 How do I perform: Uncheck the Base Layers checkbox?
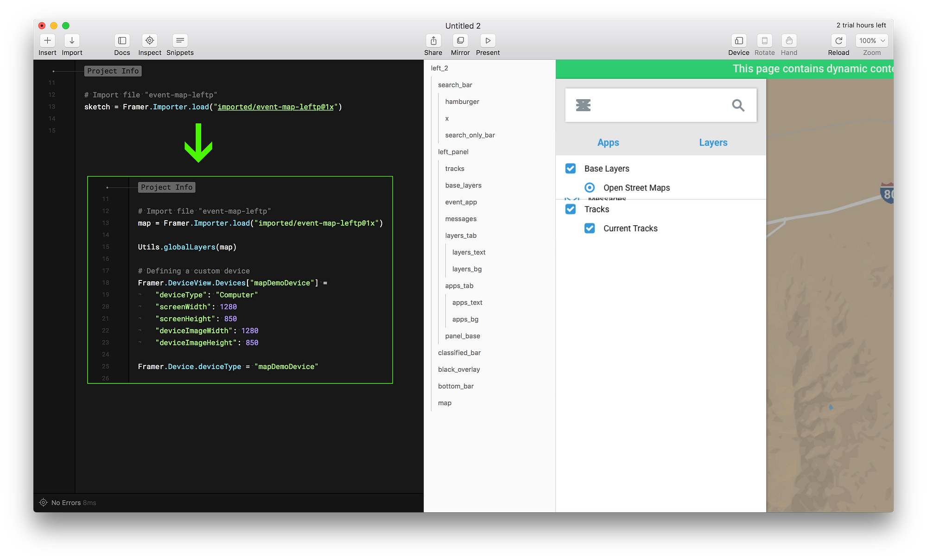tap(571, 169)
